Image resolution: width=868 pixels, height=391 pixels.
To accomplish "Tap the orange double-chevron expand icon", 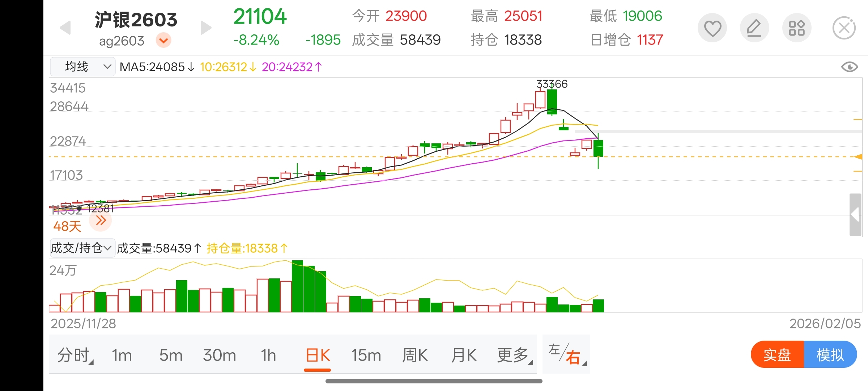I will click(x=101, y=220).
